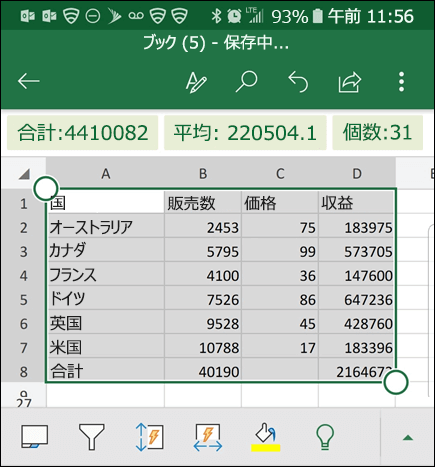Open the filter funnel tool
The height and width of the screenshot is (467, 435).
(92, 437)
